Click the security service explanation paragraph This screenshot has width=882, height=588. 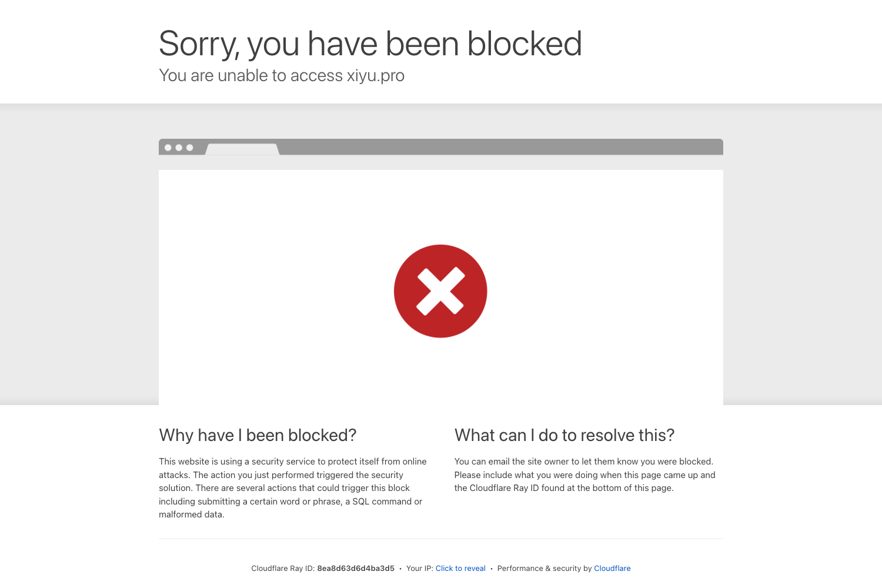(x=293, y=488)
